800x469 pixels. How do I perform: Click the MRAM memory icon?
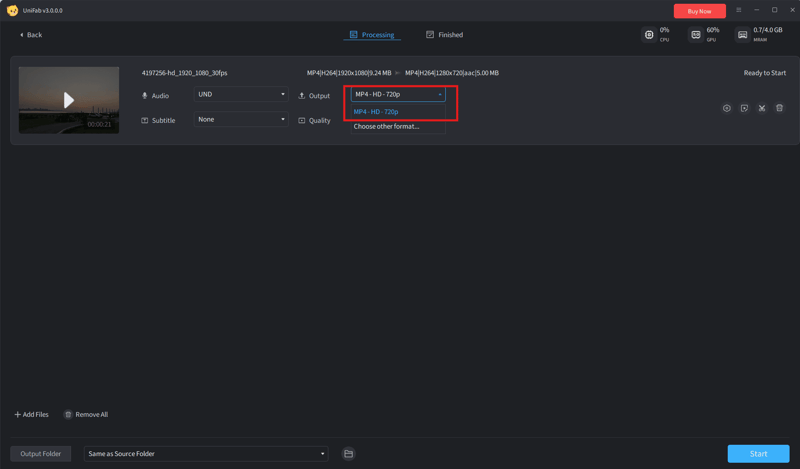[x=742, y=35]
